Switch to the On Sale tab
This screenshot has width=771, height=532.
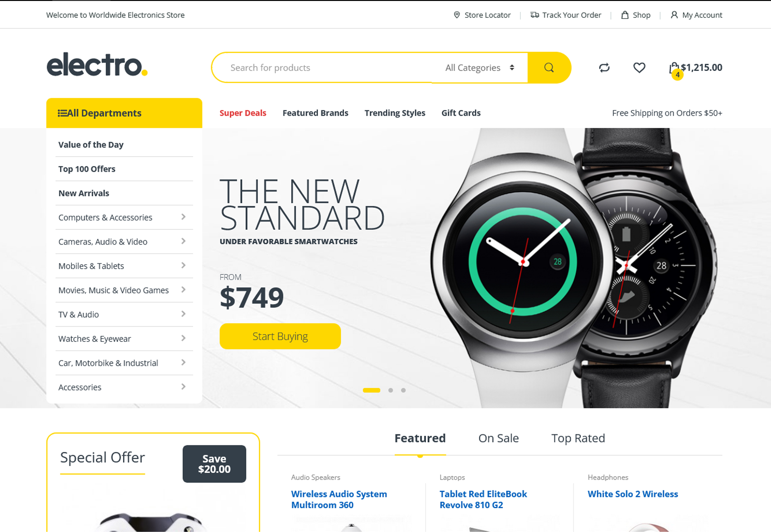pos(498,438)
